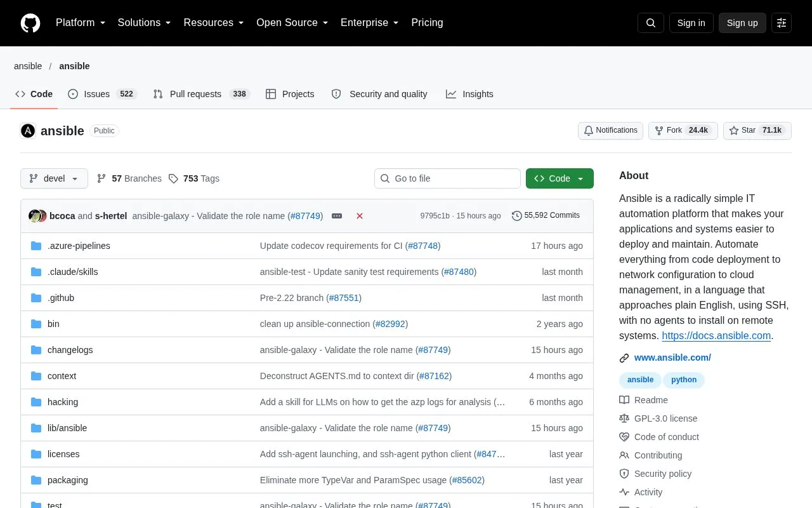Expand commit message ellipsis button

pyautogui.click(x=337, y=216)
